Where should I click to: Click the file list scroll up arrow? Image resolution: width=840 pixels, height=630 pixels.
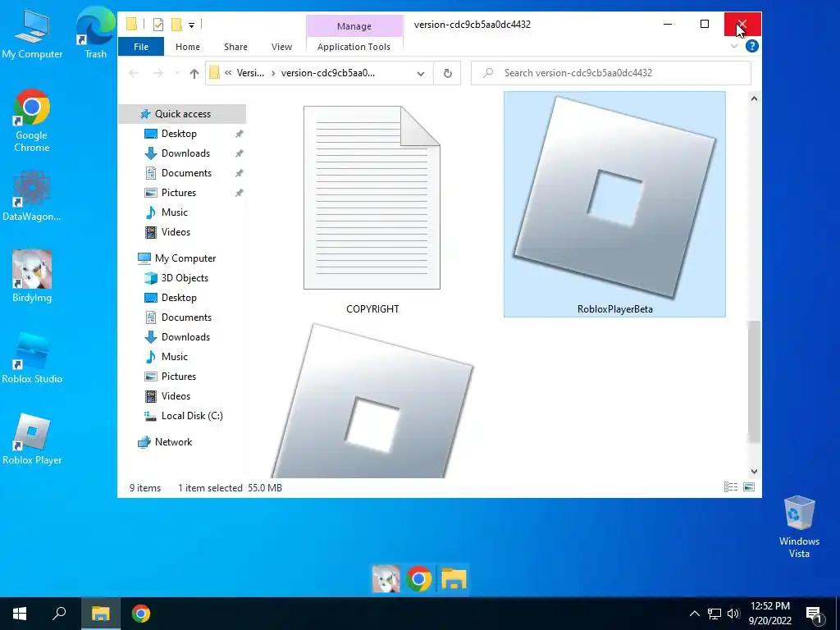pos(754,98)
